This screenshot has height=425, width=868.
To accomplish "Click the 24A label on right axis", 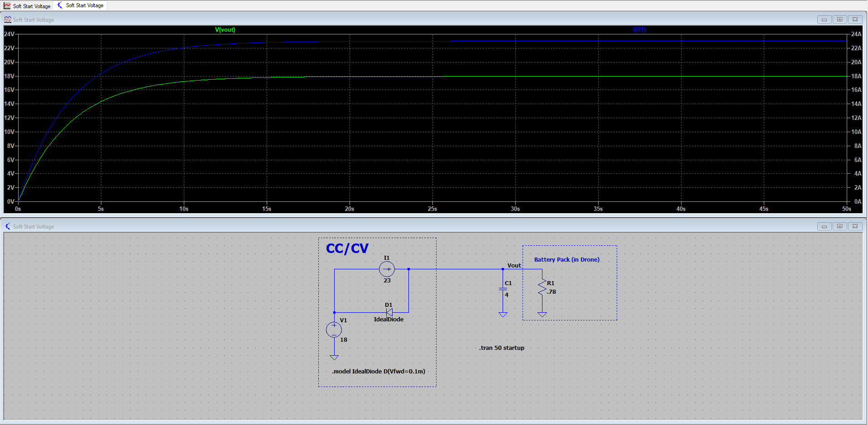I will (856, 34).
